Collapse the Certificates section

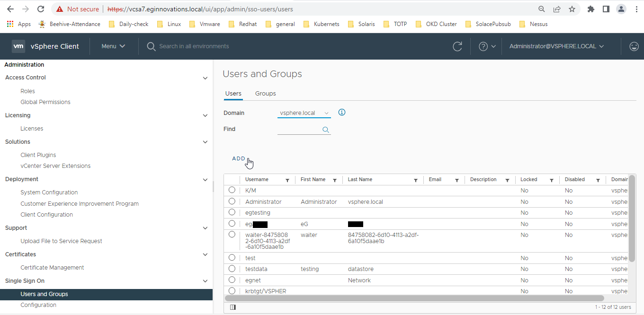point(205,255)
